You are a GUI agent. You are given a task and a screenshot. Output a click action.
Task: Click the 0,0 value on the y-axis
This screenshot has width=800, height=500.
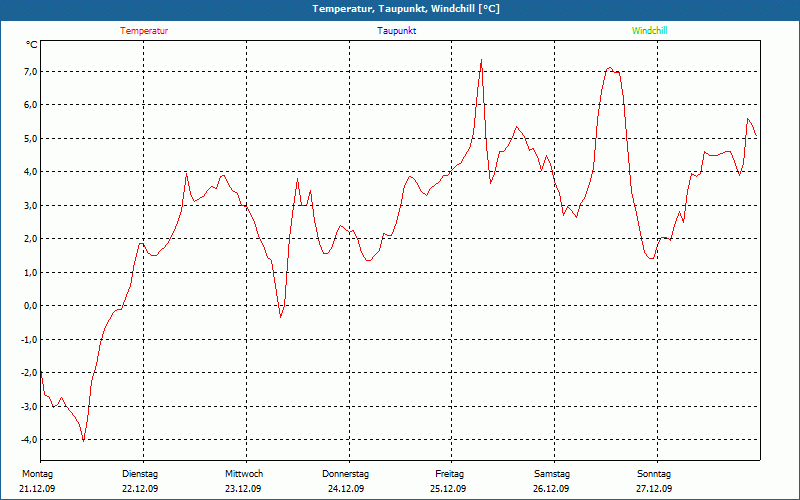[x=30, y=306]
